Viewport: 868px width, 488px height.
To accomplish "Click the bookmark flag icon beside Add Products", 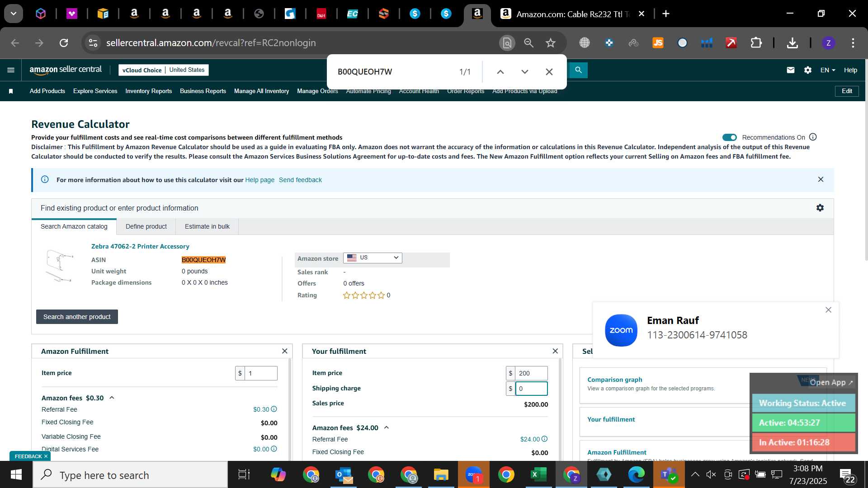I will click(x=11, y=91).
